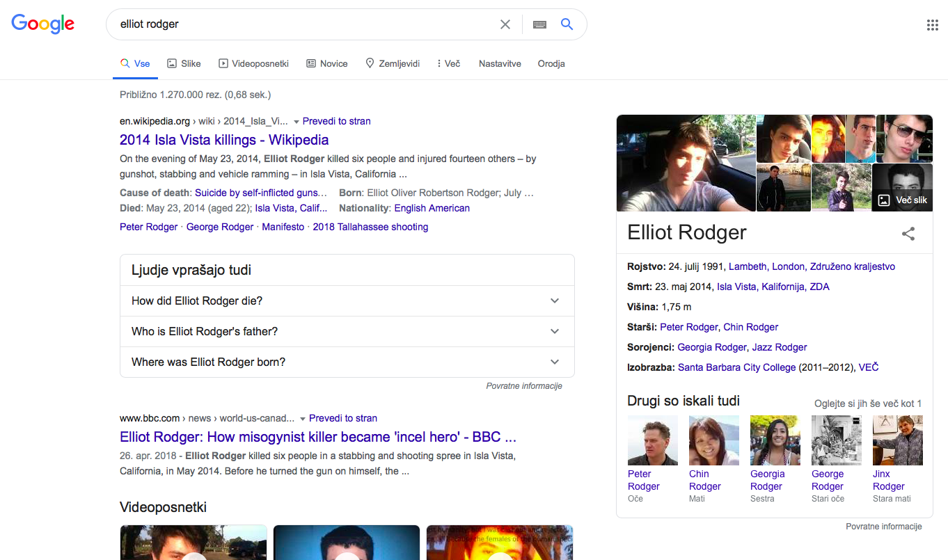Select the Vse tab

point(135,63)
